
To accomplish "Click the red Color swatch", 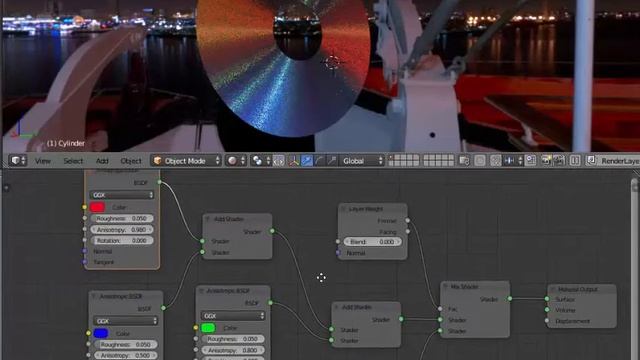I will [x=97, y=207].
